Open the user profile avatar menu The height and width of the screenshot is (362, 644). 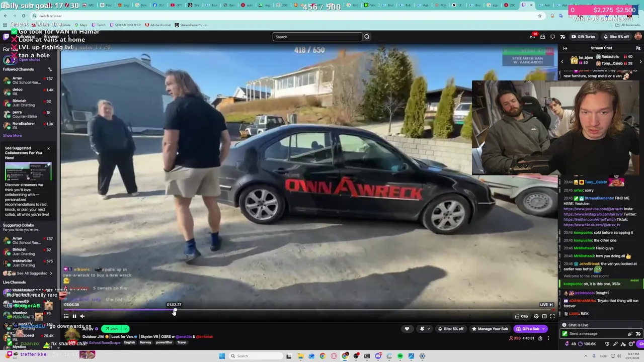(x=638, y=37)
